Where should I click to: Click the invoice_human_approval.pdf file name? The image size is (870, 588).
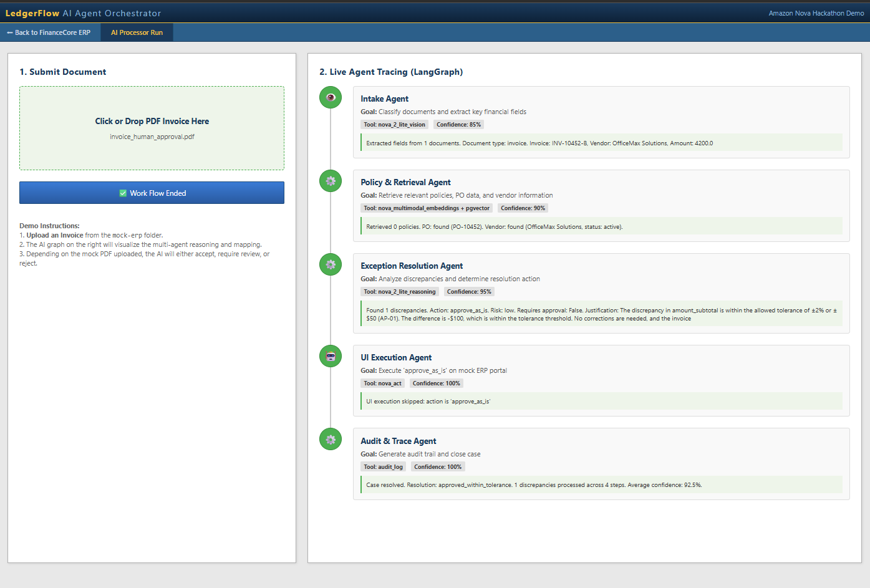[x=152, y=137]
